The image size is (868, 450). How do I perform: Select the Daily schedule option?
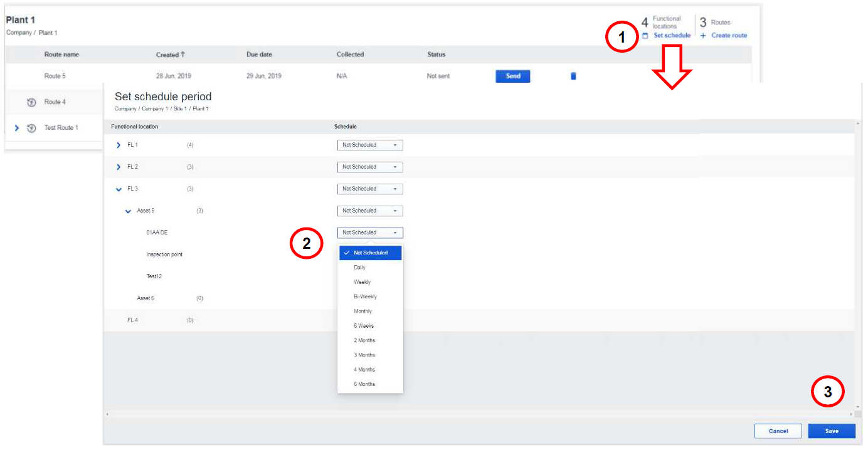(x=359, y=268)
